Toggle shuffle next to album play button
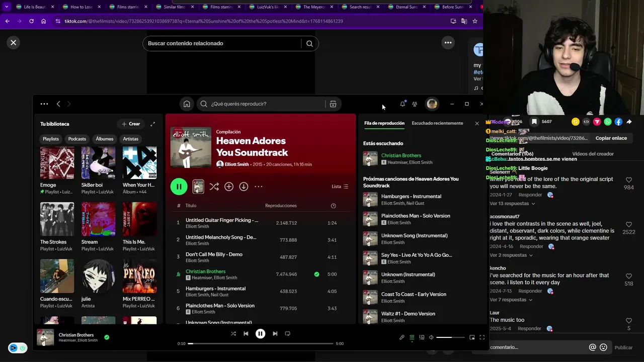 click(214, 187)
